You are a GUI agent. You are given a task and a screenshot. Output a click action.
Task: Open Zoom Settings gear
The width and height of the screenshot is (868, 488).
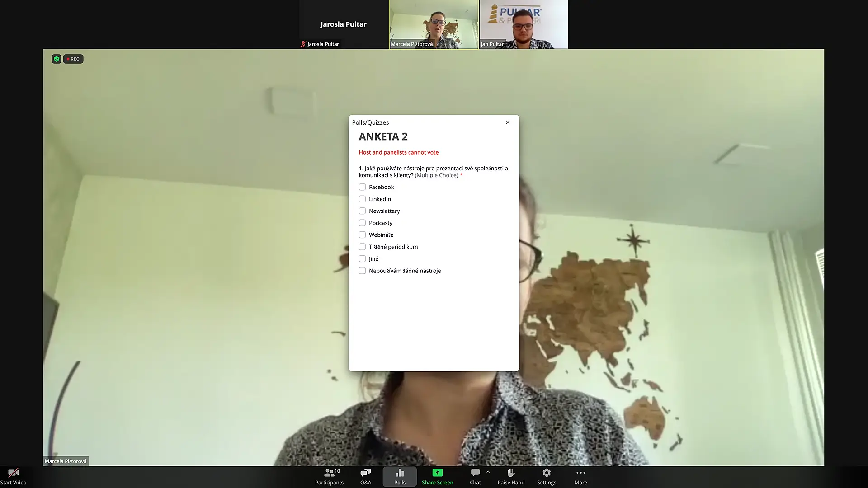546,473
